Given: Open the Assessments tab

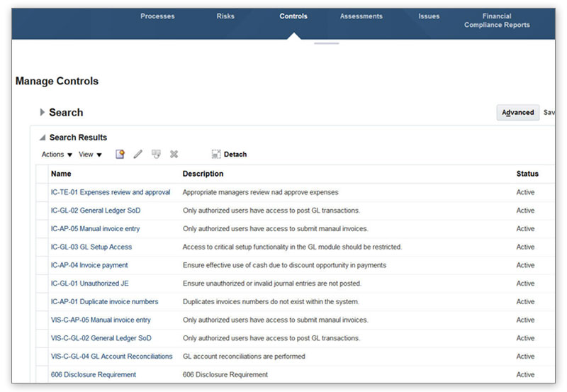Looking at the screenshot, I should pos(361,16).
